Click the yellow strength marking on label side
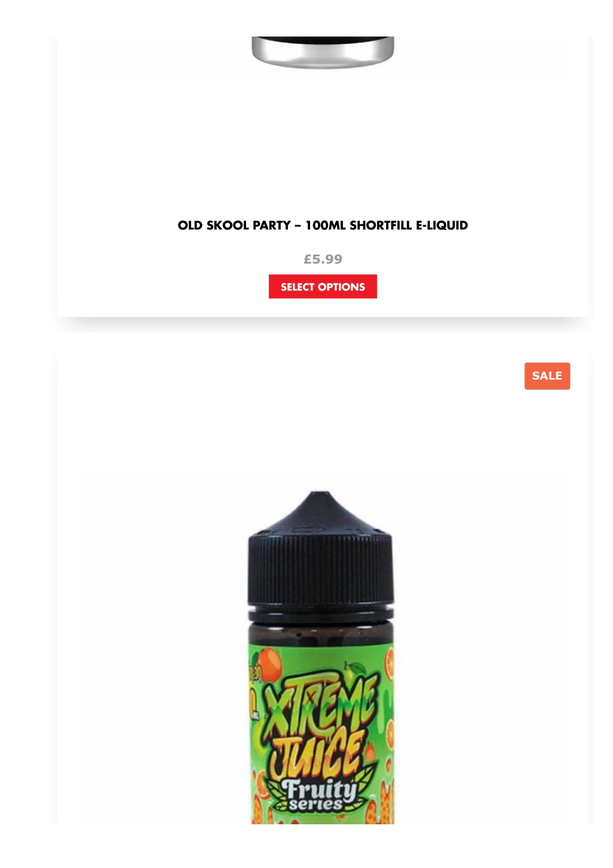The image size is (613, 868). (255, 695)
